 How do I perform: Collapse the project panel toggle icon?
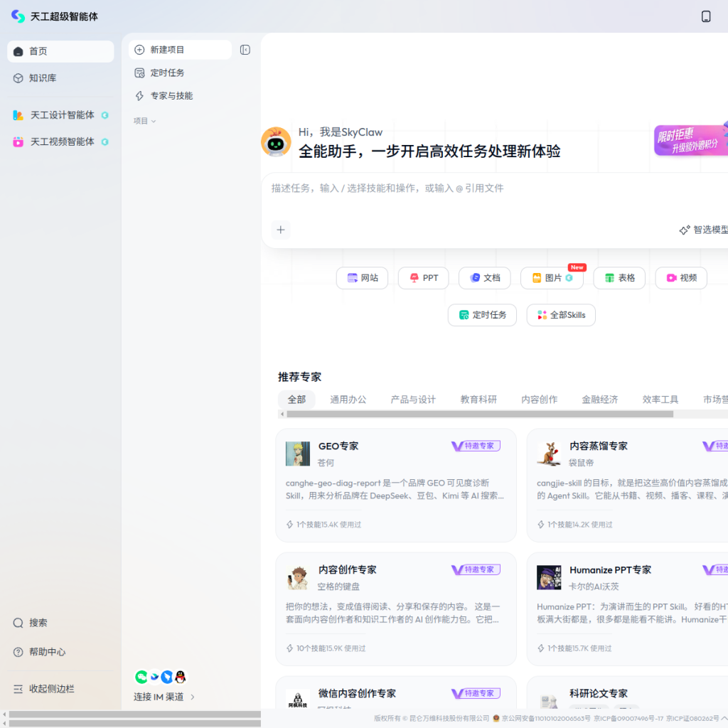245,50
